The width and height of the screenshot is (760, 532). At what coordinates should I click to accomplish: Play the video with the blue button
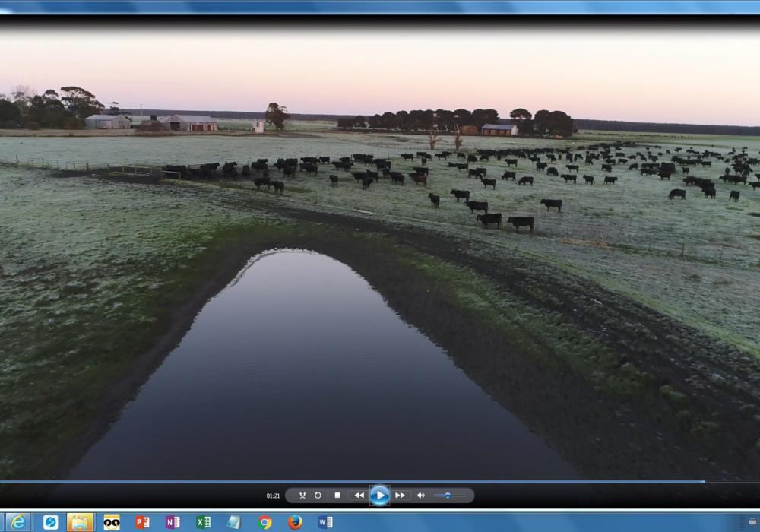click(x=379, y=496)
